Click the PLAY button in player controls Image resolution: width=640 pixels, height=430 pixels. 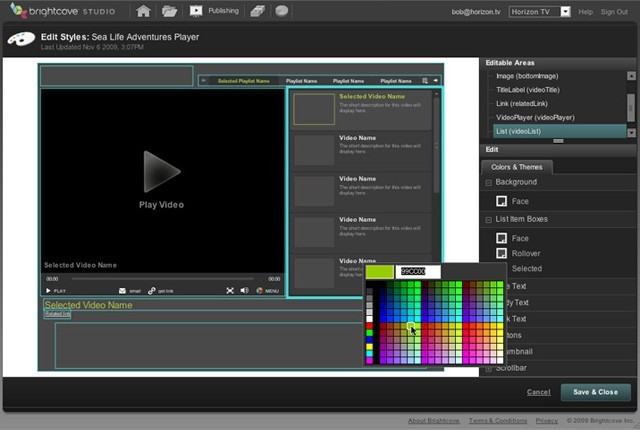click(56, 291)
